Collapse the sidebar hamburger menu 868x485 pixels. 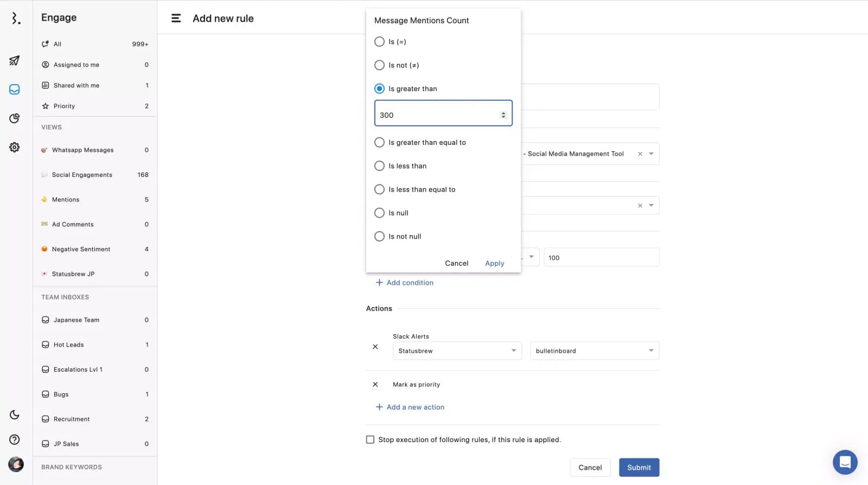point(176,18)
